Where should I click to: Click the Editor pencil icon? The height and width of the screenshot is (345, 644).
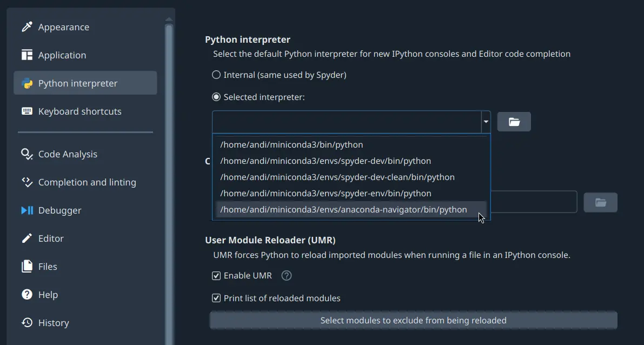[27, 238]
